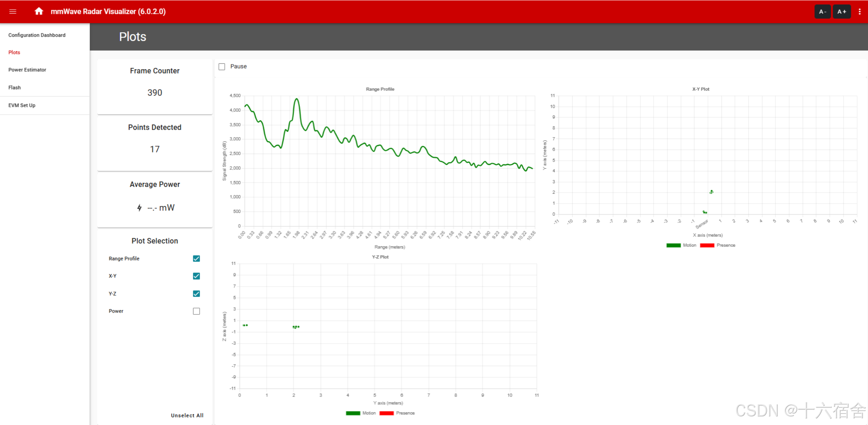Open the three-dot options menu

859,12
